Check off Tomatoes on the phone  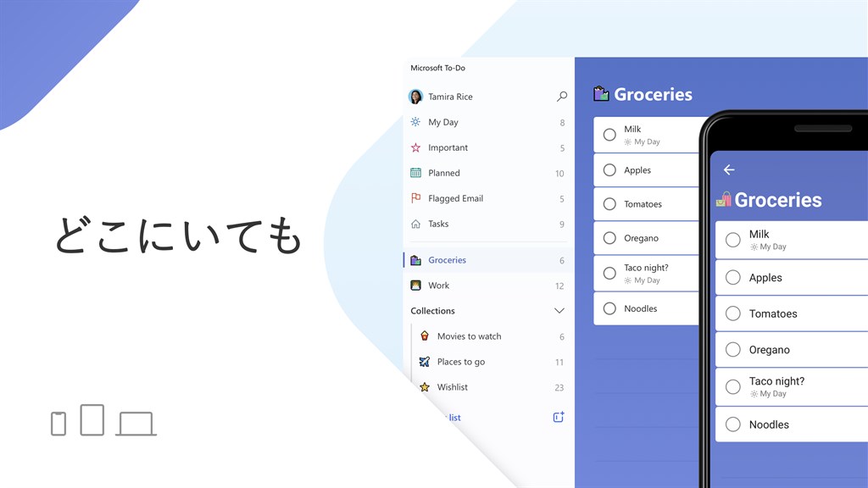point(733,313)
